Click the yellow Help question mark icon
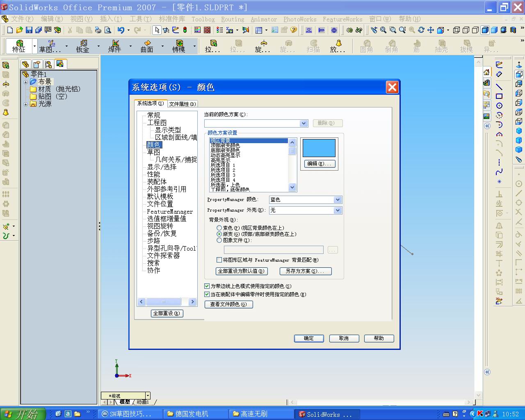Screen dimensions: 525x420 (293, 30)
